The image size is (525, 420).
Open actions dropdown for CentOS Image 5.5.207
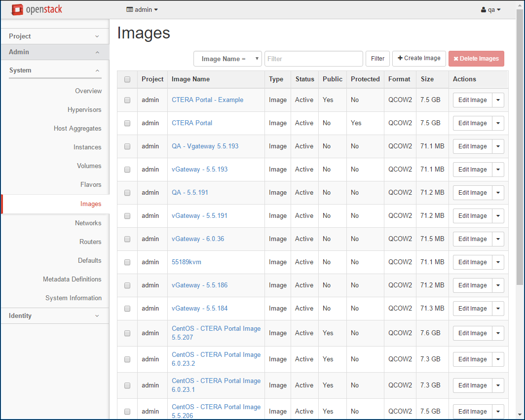(x=498, y=333)
